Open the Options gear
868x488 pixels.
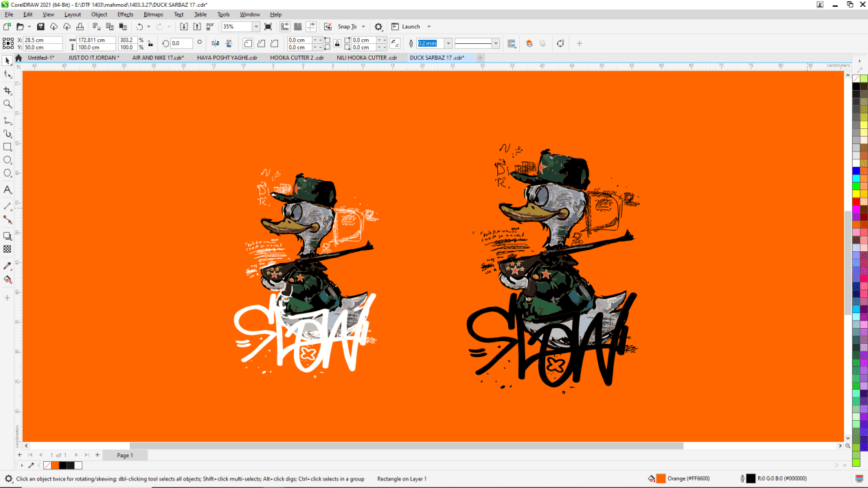(378, 27)
